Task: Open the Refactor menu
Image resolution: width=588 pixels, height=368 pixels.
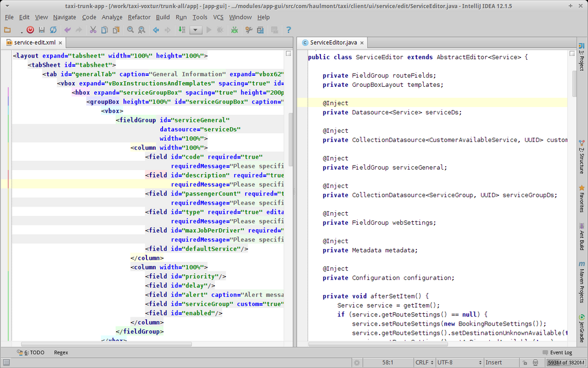Action: pos(140,17)
